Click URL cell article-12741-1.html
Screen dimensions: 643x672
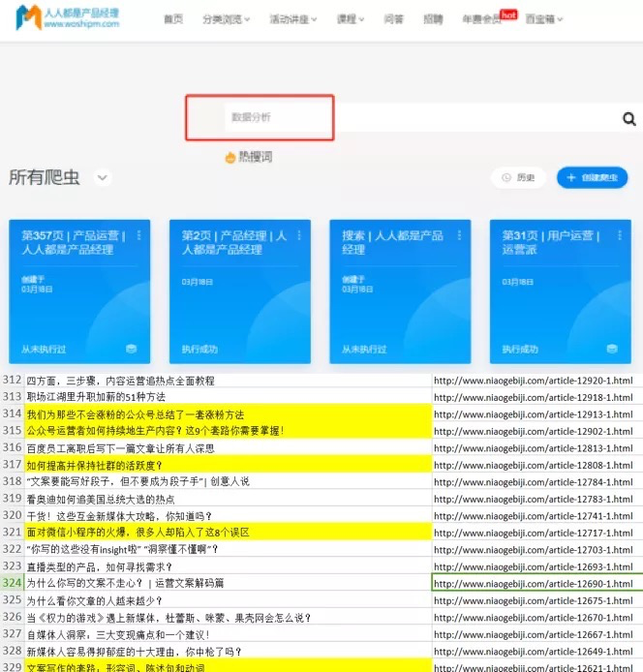pyautogui.click(x=537, y=515)
